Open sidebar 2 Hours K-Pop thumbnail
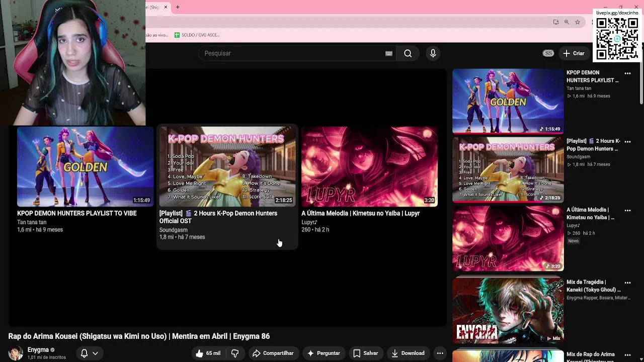The height and width of the screenshot is (362, 644). click(508, 170)
